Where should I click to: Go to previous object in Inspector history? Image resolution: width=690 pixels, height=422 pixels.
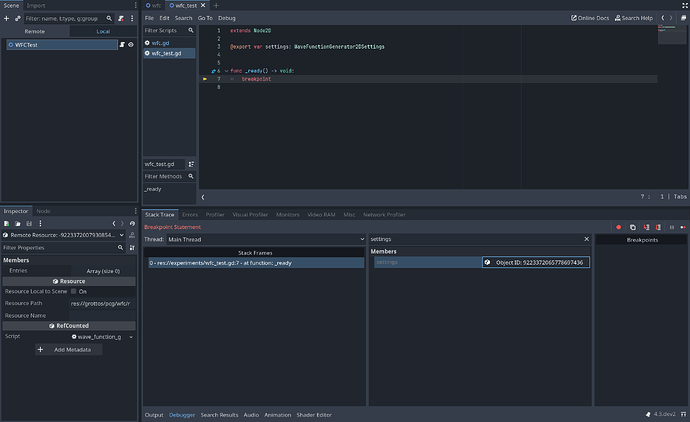(x=114, y=224)
